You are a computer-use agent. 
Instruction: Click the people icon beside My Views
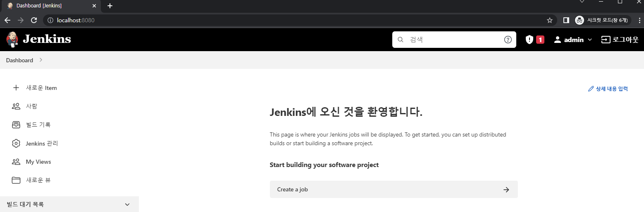coord(16,162)
